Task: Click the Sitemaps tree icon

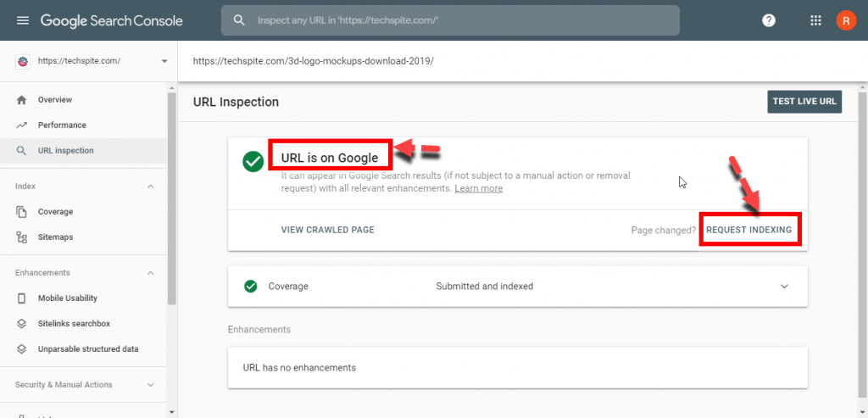Action: click(21, 237)
